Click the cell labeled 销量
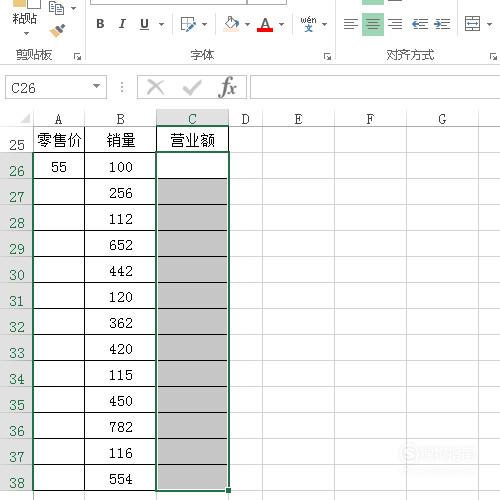Viewport: 500px width, 500px height. coord(120,140)
